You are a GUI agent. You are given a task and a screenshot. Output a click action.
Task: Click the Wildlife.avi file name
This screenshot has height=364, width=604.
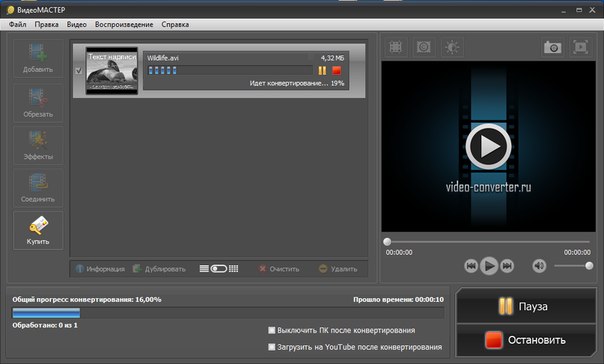(163, 58)
